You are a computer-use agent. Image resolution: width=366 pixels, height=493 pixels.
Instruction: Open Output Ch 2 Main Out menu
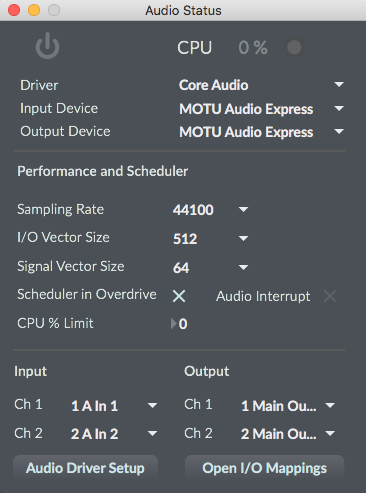pyautogui.click(x=288, y=434)
